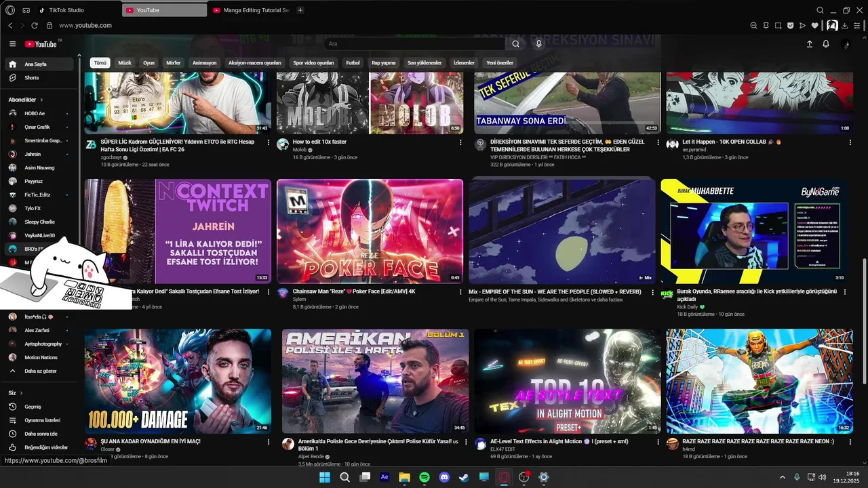Open the ad blocker shield icon
This screenshot has width=868, height=488.
tap(790, 26)
